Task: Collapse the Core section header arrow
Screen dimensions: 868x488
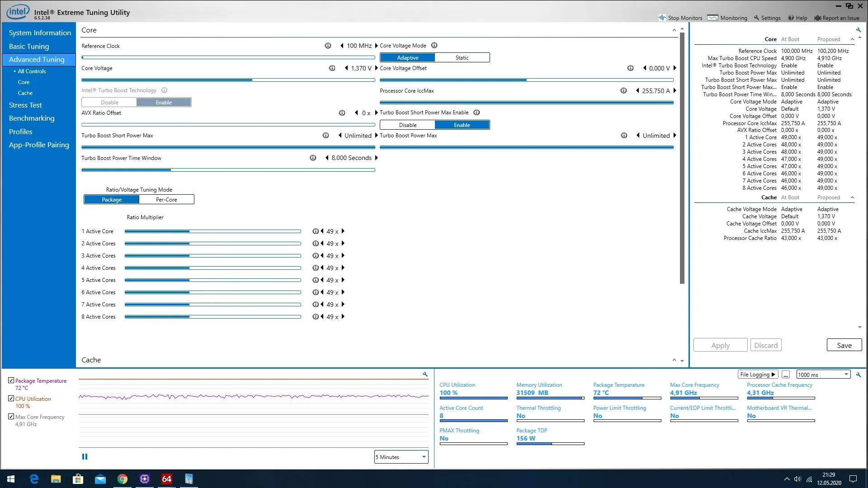Action: coord(674,30)
